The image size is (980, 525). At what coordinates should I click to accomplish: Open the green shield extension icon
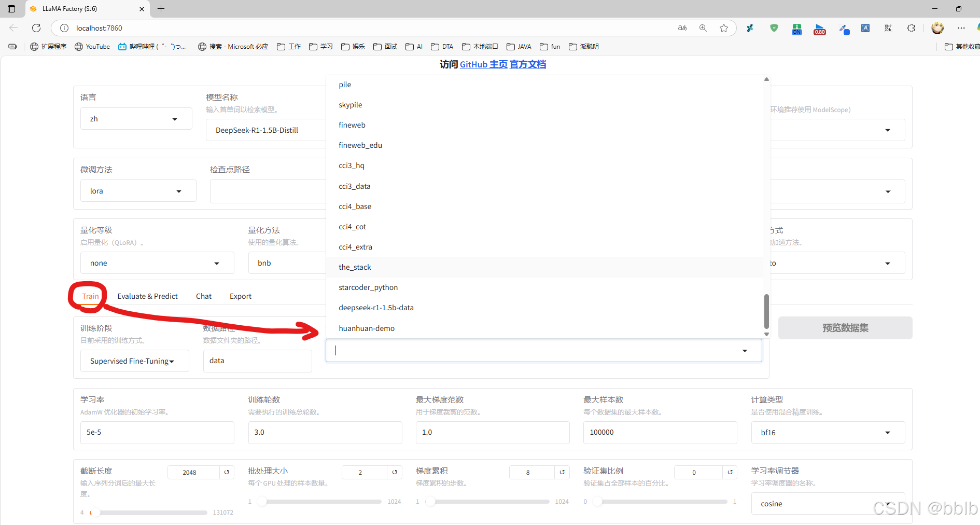pyautogui.click(x=774, y=28)
